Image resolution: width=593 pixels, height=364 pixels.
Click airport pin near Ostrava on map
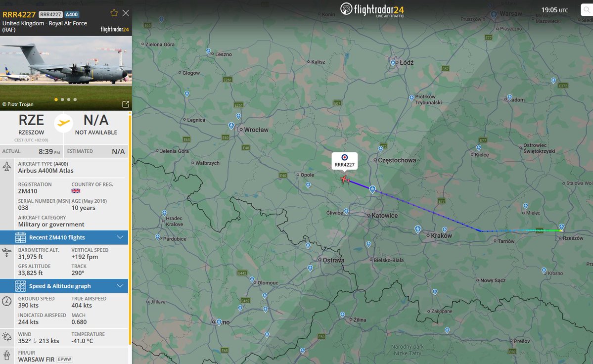coord(310,269)
